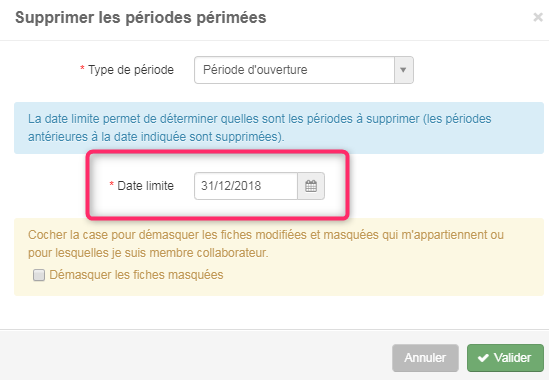The image size is (549, 380).
Task: Expand the Type de période dropdown arrow
Action: 403,70
